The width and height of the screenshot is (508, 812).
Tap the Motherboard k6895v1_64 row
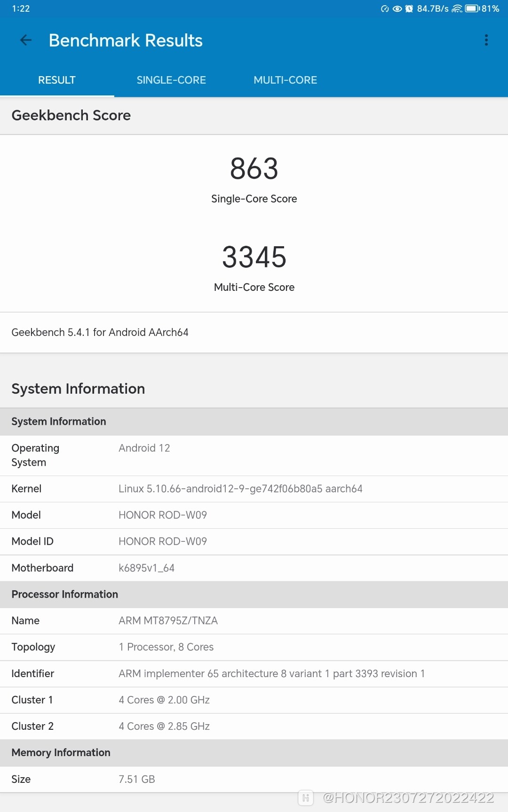coord(254,568)
